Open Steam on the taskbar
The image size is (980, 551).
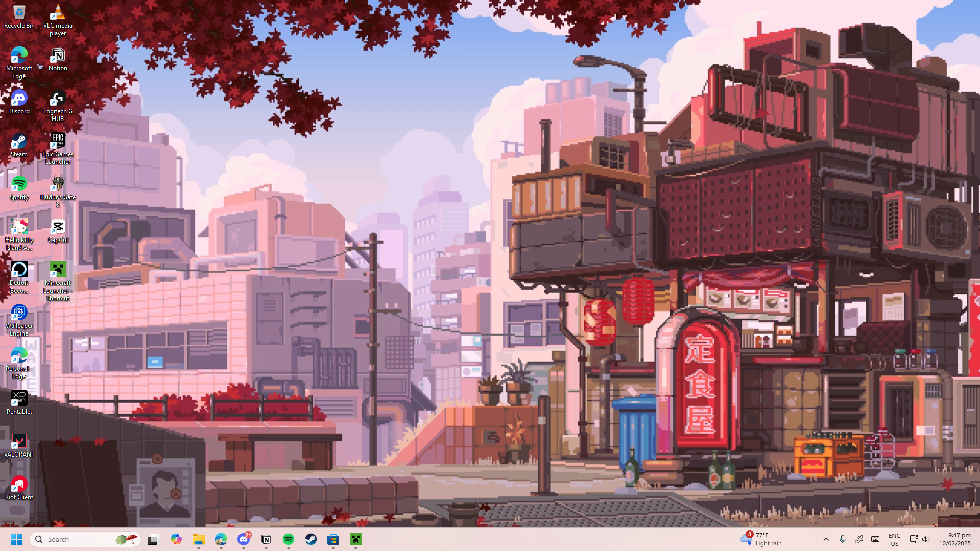pyautogui.click(x=311, y=539)
